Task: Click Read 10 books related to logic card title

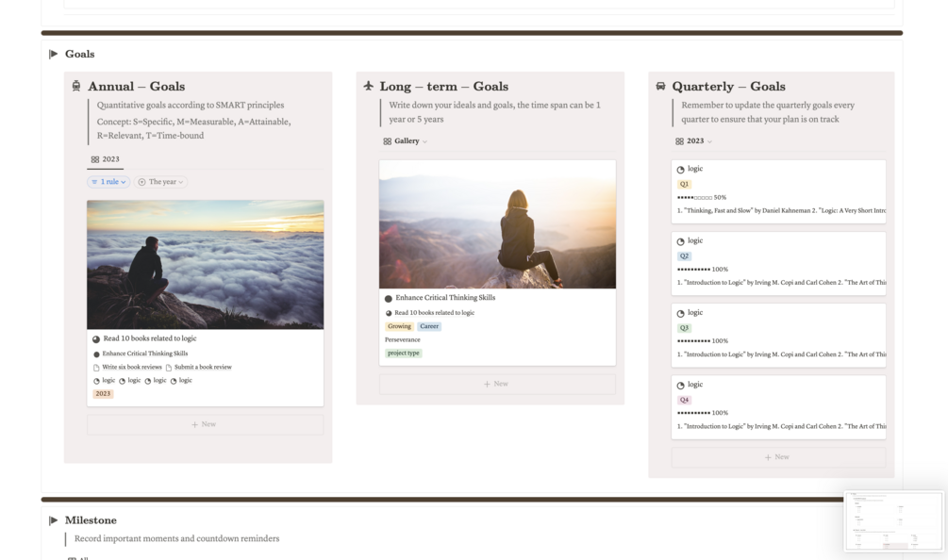Action: pyautogui.click(x=149, y=338)
